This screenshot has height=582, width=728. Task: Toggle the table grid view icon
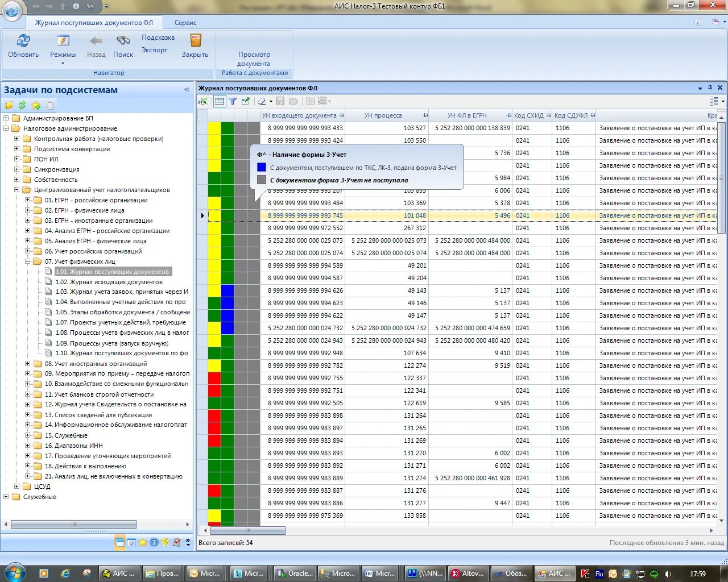(219, 101)
